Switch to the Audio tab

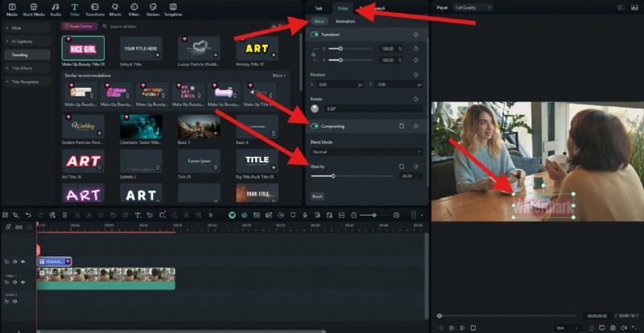[x=56, y=10]
